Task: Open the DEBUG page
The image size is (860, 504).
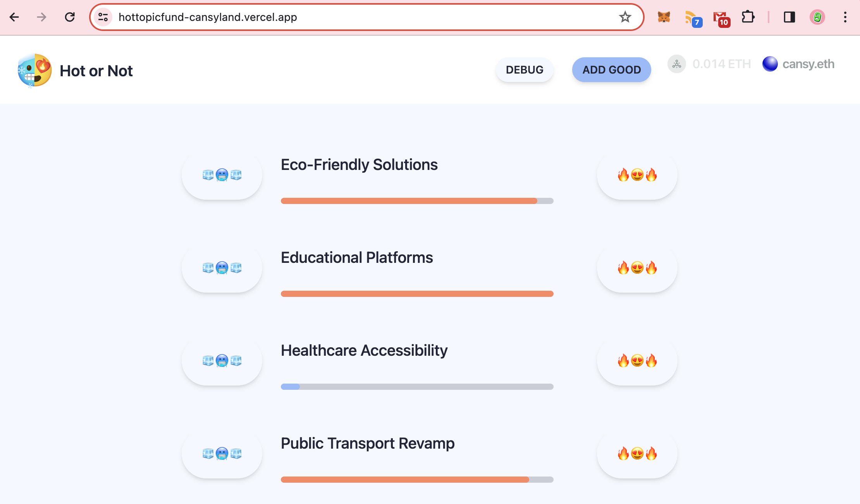Action: (525, 70)
